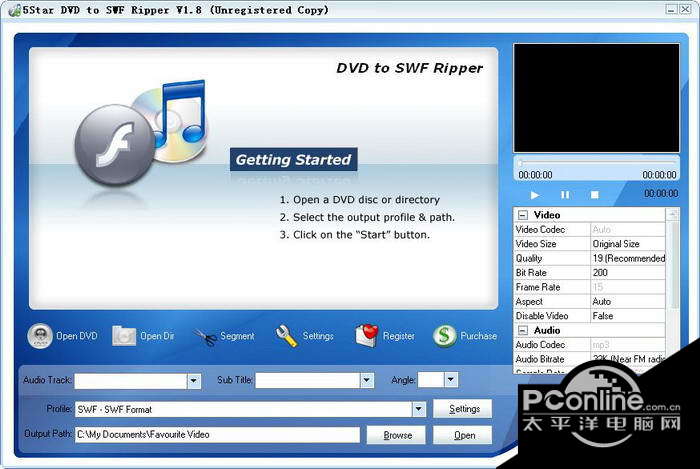Click the Audio Bitrate value
The height and width of the screenshot is (469, 700).
click(x=628, y=359)
